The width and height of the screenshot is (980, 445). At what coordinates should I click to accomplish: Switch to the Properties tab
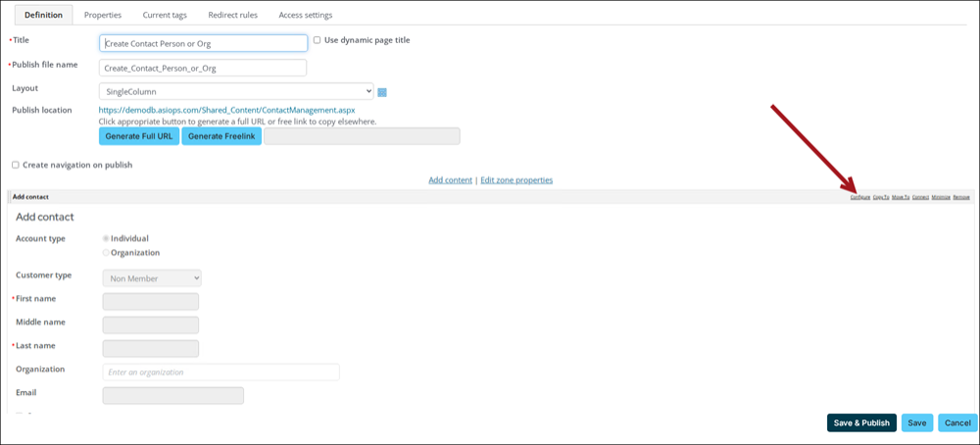[103, 16]
